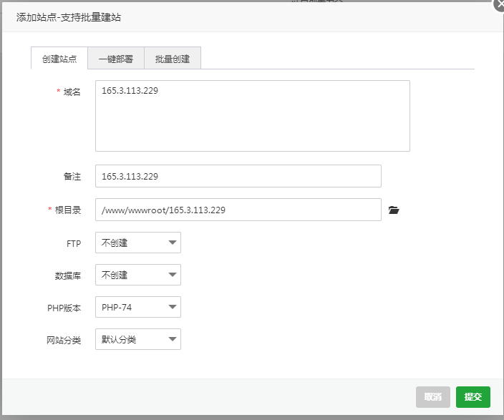Click the 备注 field label
The width and height of the screenshot is (504, 420).
[72, 176]
